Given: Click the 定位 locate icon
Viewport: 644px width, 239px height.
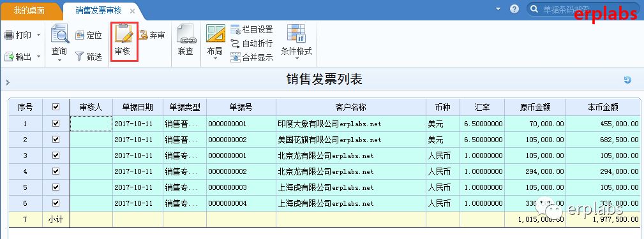Looking at the screenshot, I should [80, 35].
